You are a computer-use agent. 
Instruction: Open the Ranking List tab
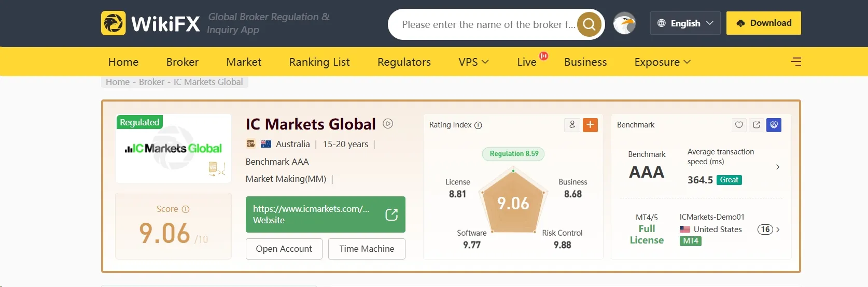coord(319,62)
